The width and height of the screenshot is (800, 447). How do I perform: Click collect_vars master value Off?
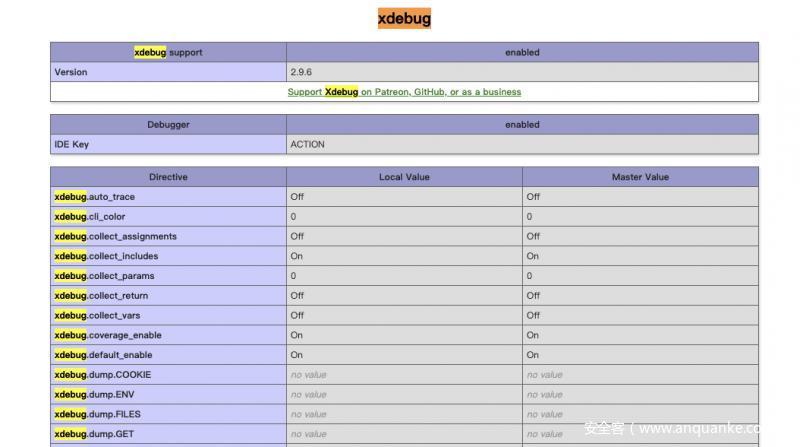pyautogui.click(x=640, y=315)
